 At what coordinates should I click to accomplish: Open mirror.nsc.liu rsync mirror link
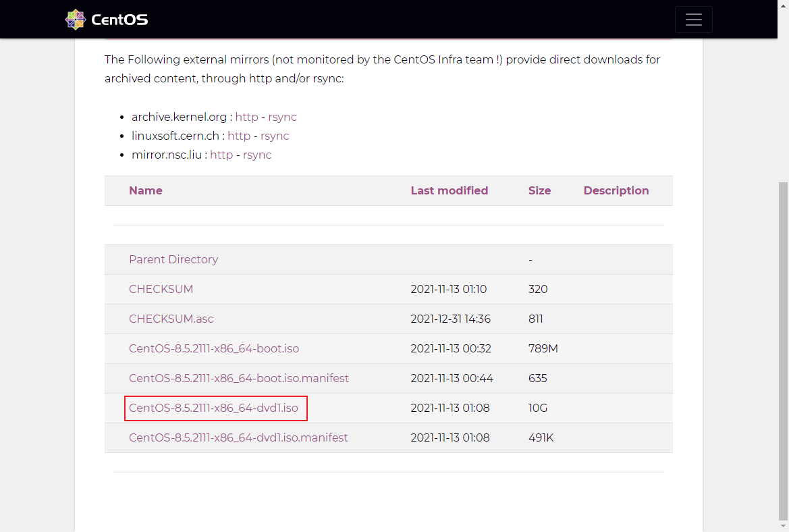(257, 155)
